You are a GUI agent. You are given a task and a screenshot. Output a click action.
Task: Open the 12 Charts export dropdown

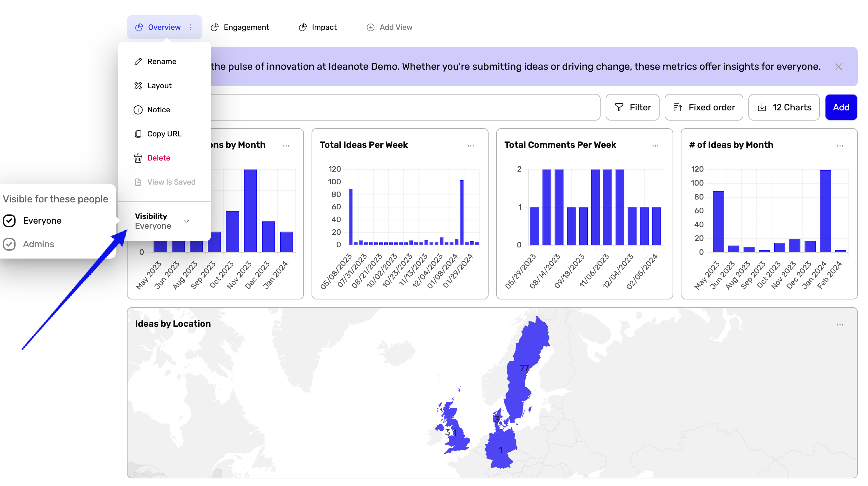click(x=784, y=107)
